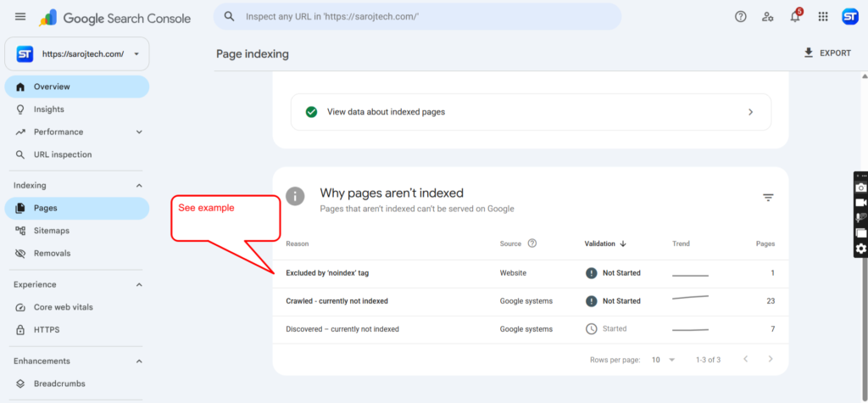This screenshot has width=868, height=403.
Task: Click the Core web vitals gauge icon
Action: 20,307
